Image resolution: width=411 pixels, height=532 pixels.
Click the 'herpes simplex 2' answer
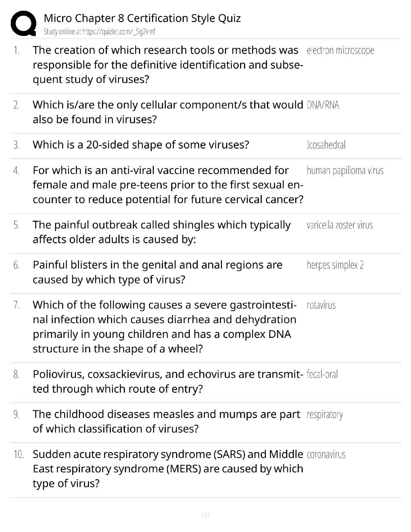click(335, 265)
